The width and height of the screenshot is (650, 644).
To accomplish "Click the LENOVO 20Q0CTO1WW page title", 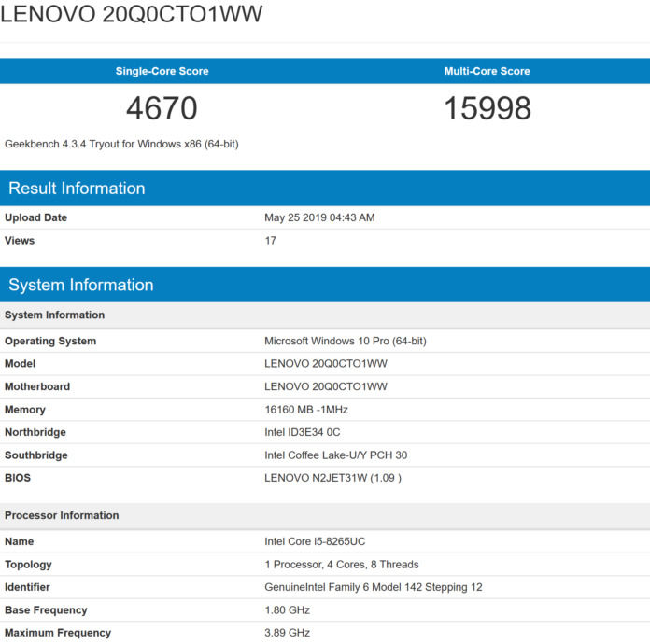I will [132, 14].
